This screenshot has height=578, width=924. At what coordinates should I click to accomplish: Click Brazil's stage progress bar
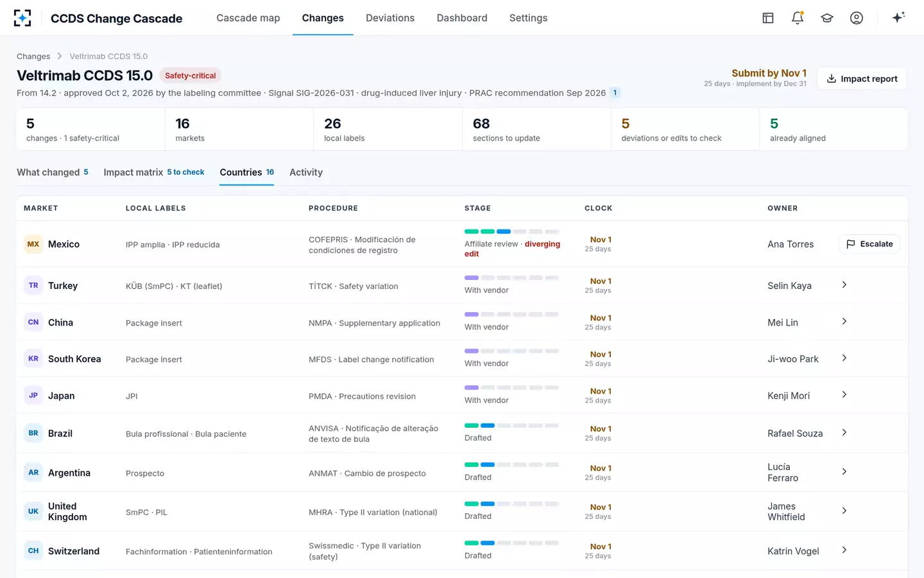tap(511, 426)
